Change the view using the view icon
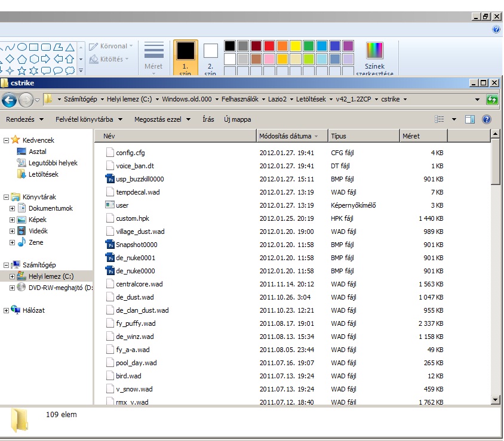Screen dimensions: 504x441 click(440, 119)
